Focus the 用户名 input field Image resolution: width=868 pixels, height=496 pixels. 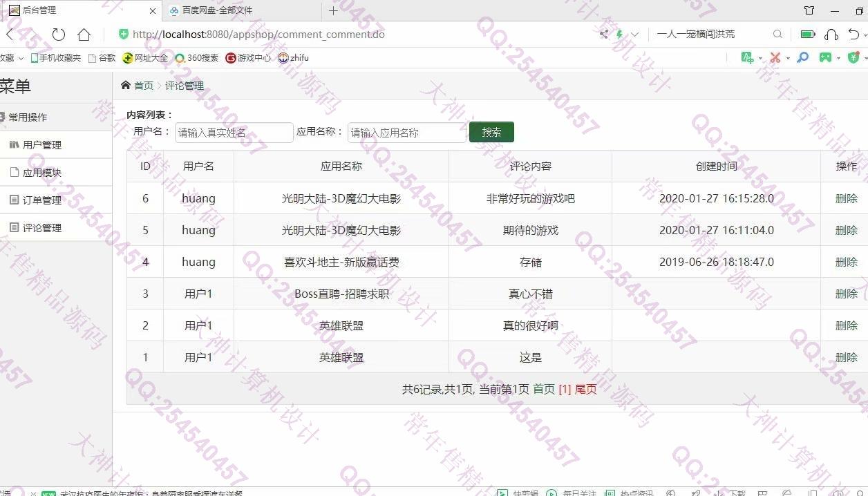coord(234,133)
